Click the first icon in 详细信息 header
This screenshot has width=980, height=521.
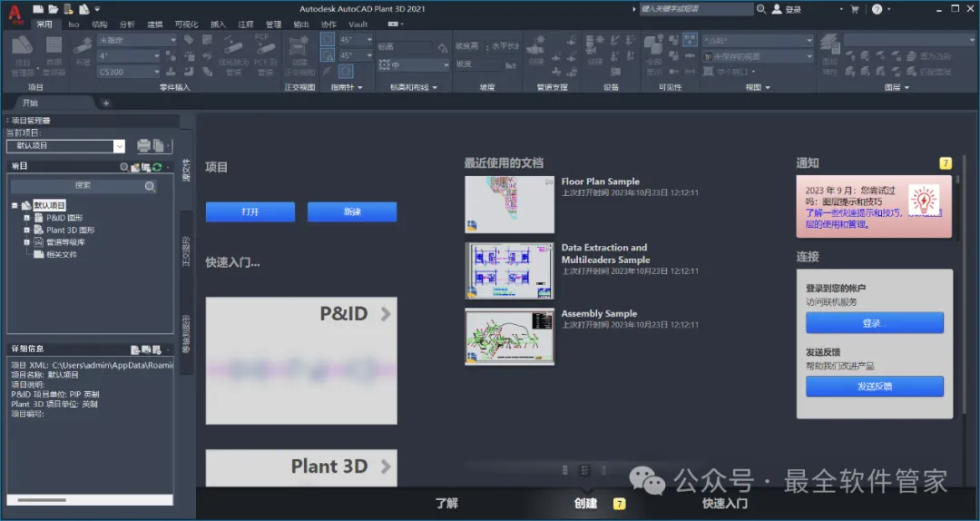pos(135,349)
